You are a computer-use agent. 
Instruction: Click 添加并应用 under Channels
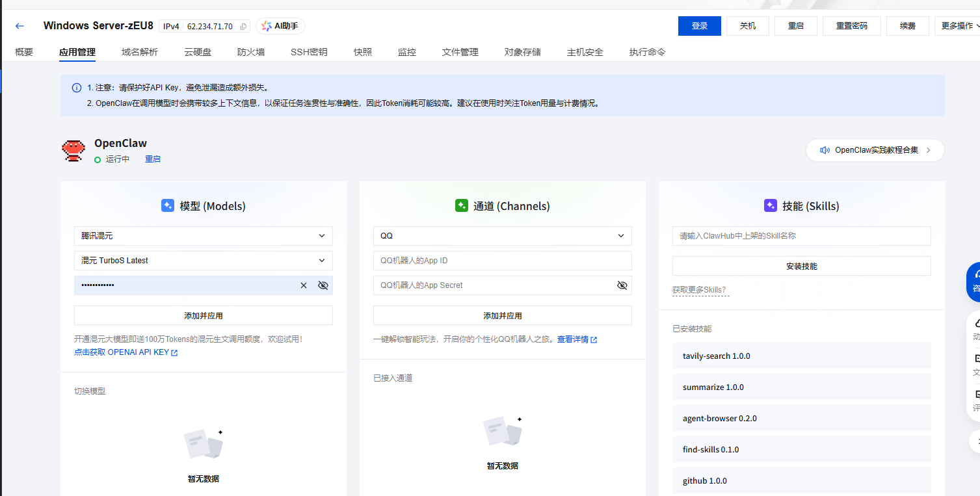(503, 315)
